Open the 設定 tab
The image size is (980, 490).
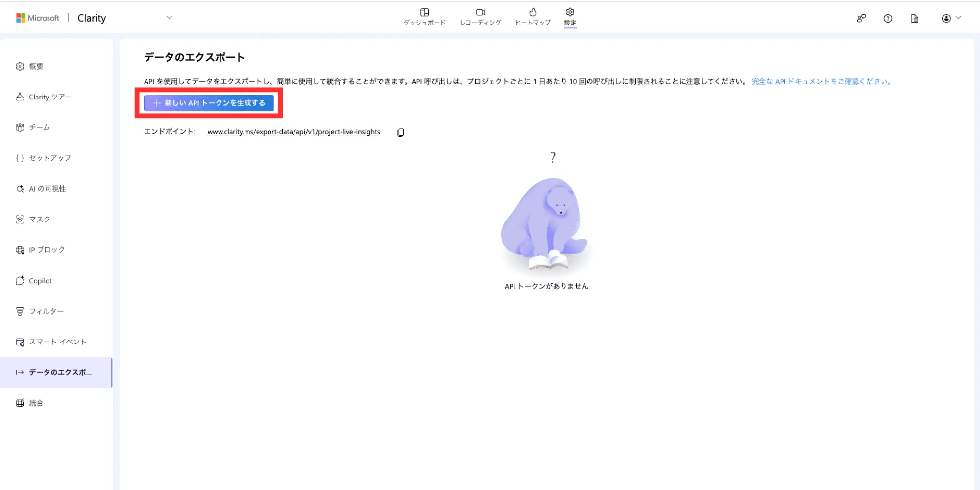click(x=570, y=17)
